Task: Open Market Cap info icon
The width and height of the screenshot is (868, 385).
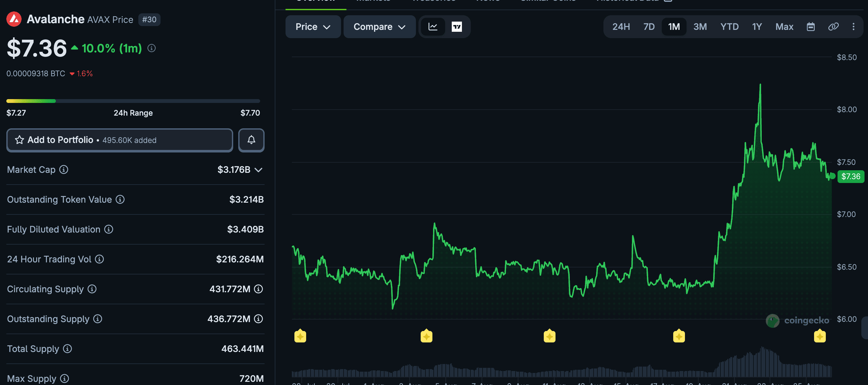Action: click(64, 169)
